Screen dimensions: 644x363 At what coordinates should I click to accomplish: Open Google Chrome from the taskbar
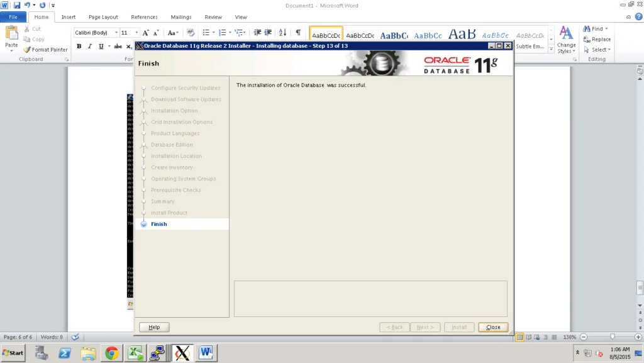pyautogui.click(x=111, y=353)
